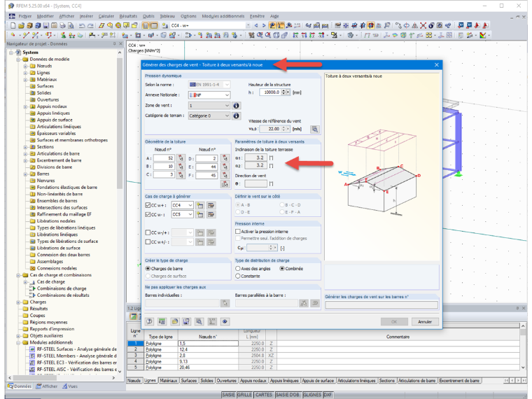The width and height of the screenshot is (532, 399).
Task: Open CC4 load case dropdown for w+
Action: pos(190,205)
